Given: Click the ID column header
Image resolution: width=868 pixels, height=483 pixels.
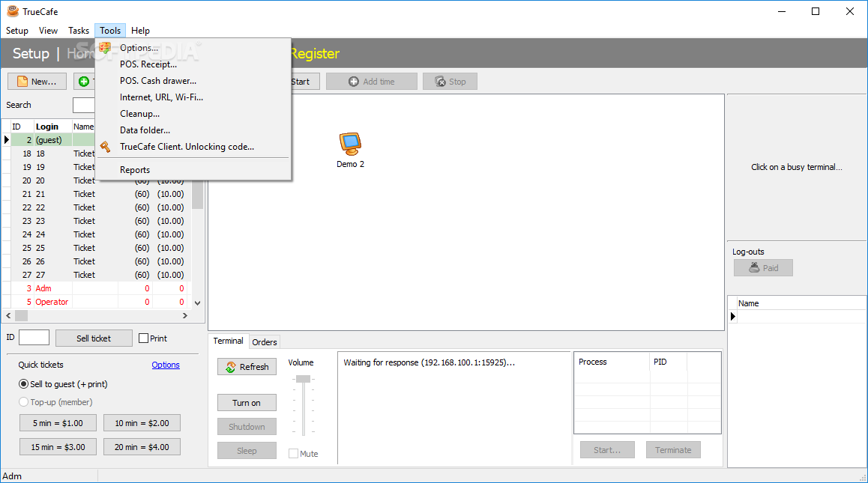Looking at the screenshot, I should [22, 127].
